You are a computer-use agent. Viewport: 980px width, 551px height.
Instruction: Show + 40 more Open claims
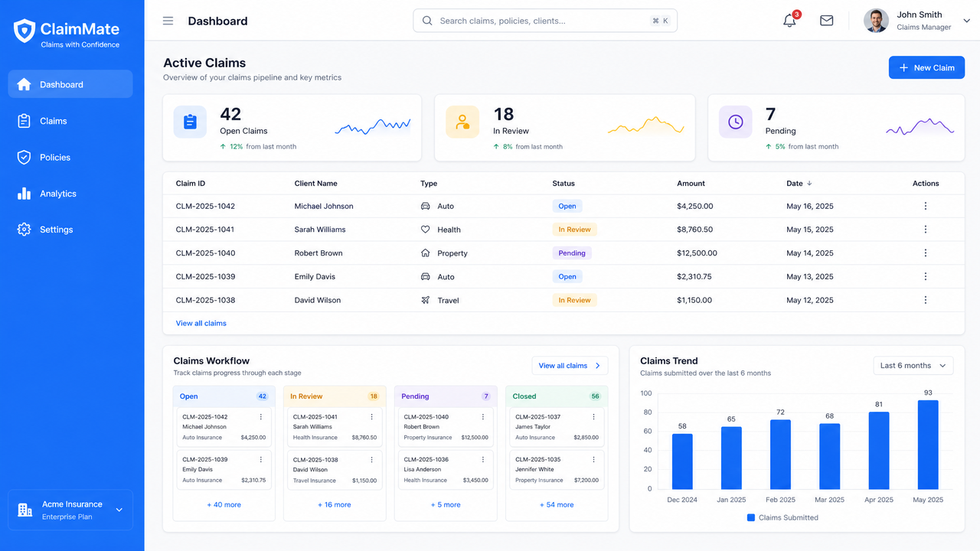tap(224, 505)
